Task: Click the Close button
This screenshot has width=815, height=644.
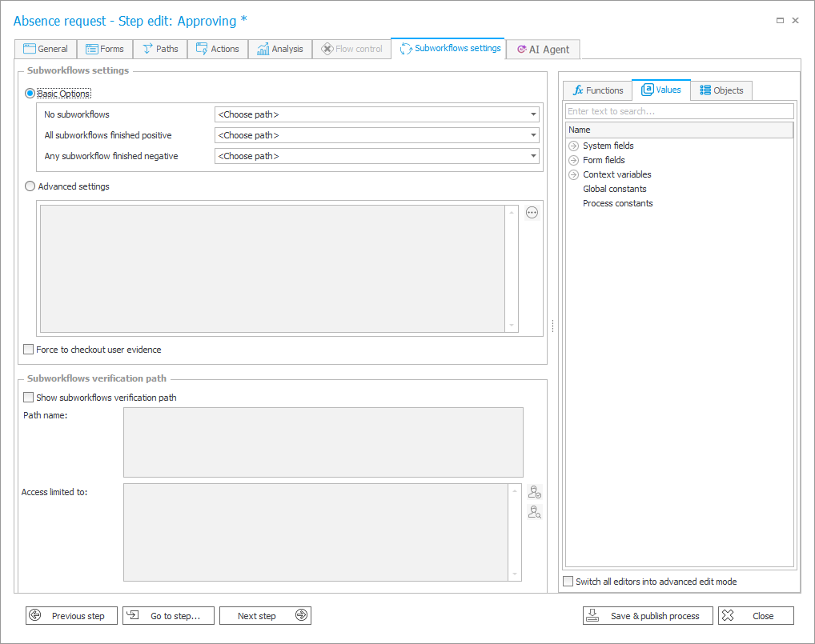Action: [x=756, y=615]
